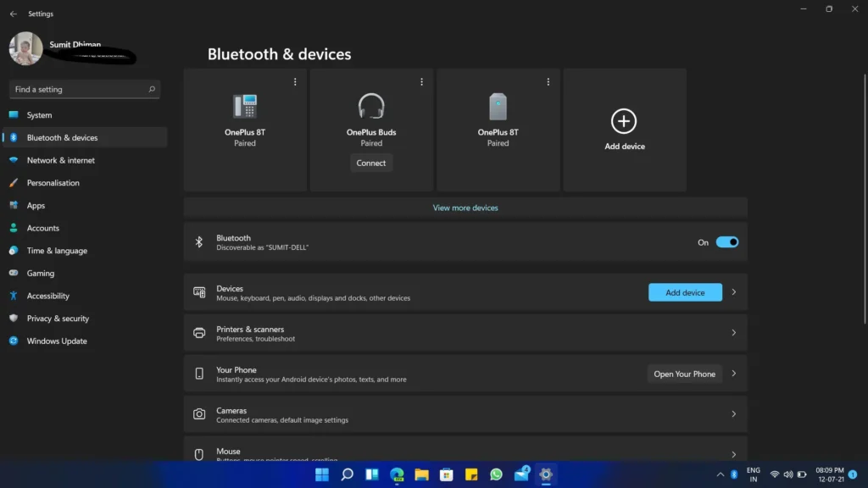Open more options for OnePlus Buds card
Image resolution: width=868 pixels, height=488 pixels.
[422, 82]
